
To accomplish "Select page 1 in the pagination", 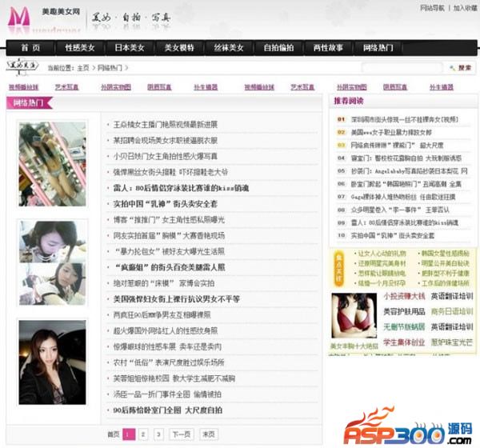I will [x=129, y=434].
